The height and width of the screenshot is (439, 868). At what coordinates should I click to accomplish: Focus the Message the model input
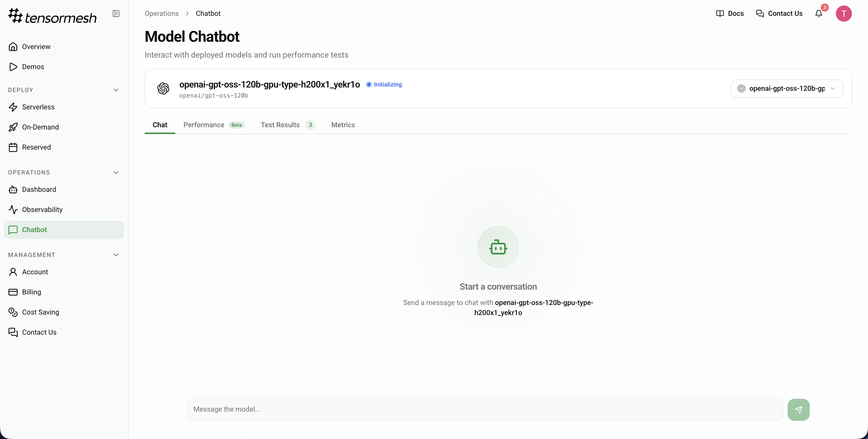(x=485, y=409)
